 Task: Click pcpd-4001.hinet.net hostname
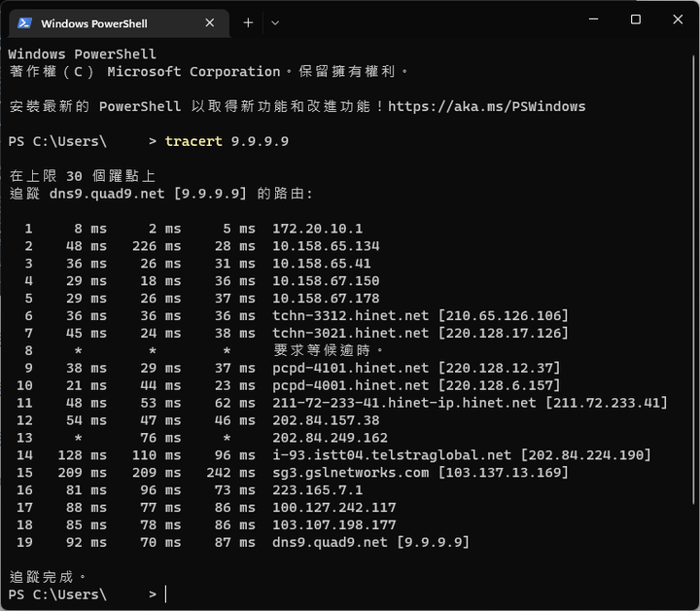(350, 385)
